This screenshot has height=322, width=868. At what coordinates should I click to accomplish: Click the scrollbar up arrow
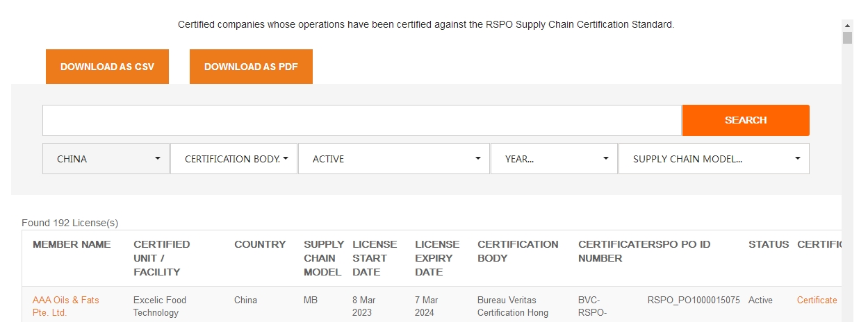(x=847, y=25)
